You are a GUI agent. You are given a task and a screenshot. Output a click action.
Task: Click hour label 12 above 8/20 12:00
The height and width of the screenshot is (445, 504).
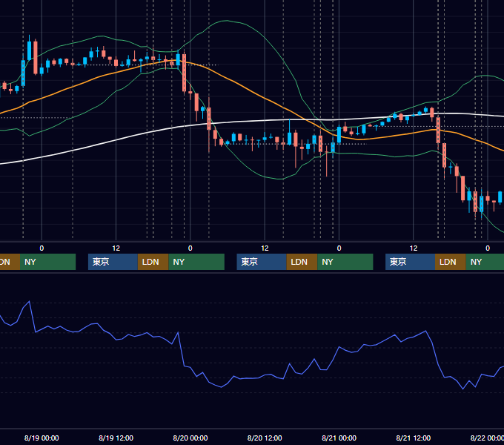[x=265, y=248]
